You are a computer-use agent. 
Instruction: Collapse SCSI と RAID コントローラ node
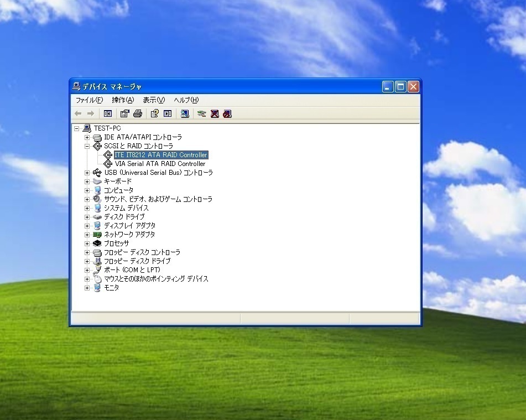(x=87, y=146)
